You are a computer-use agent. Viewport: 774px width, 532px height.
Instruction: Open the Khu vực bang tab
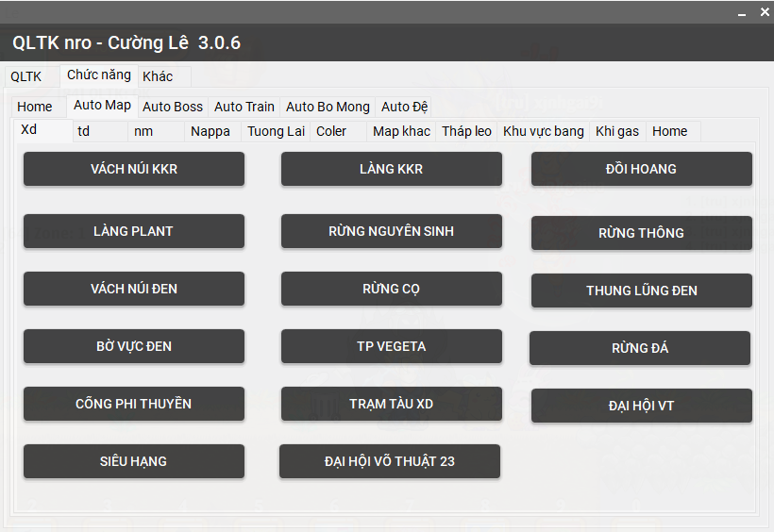point(544,131)
